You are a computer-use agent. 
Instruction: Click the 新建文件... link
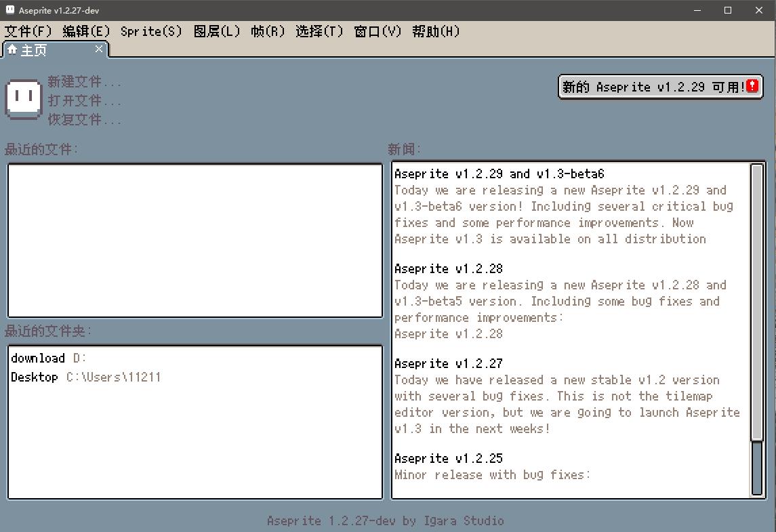[x=84, y=82]
